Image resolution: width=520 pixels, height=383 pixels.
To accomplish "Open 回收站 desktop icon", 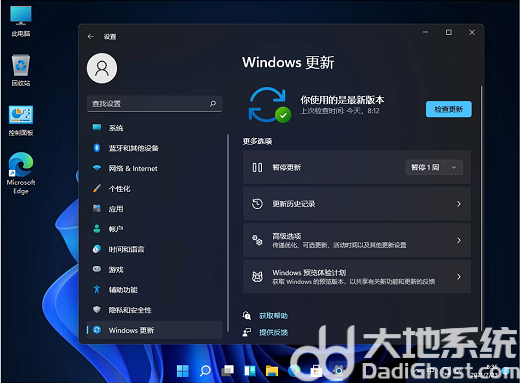I will click(21, 70).
